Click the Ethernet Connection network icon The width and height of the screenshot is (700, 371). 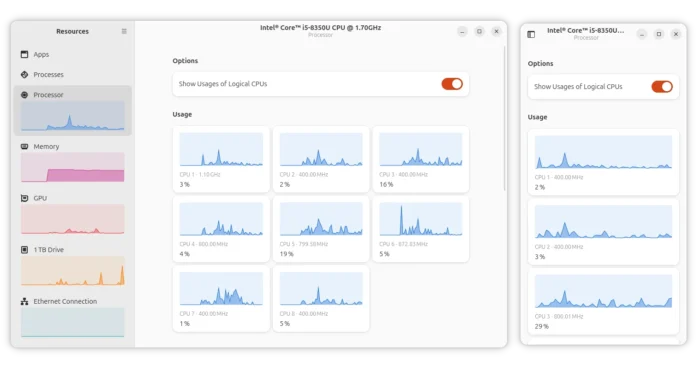(25, 301)
